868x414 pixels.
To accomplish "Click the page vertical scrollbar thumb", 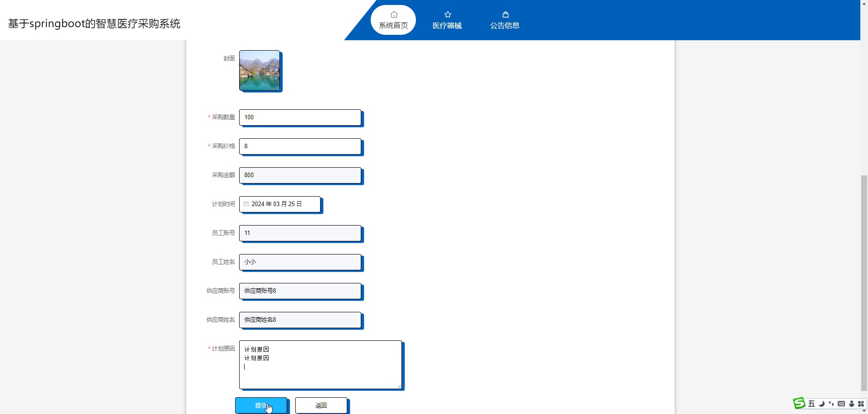I will tap(864, 282).
